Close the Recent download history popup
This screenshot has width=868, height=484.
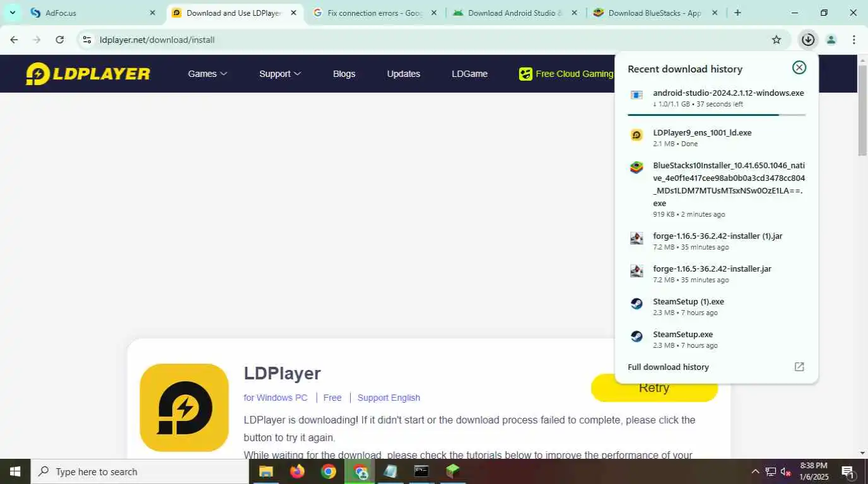[799, 68]
